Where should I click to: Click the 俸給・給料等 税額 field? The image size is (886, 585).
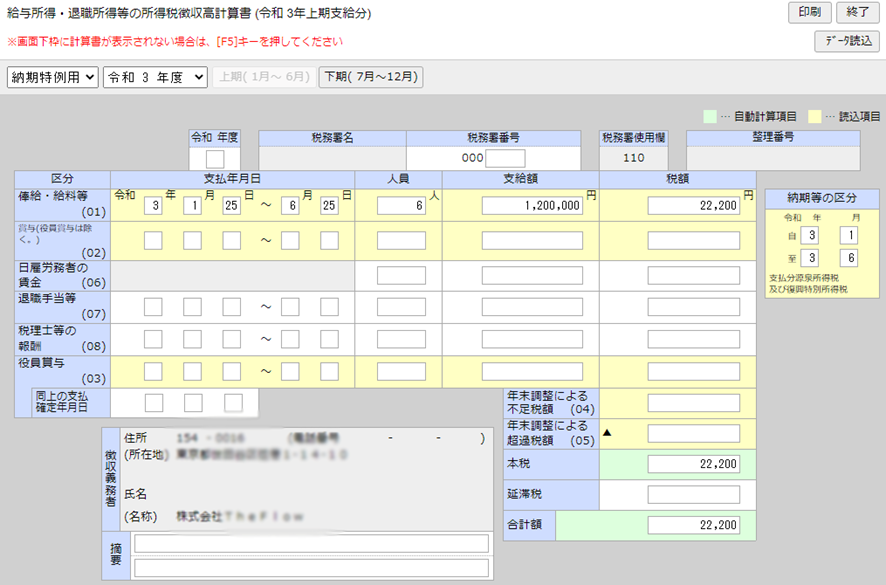click(x=693, y=205)
